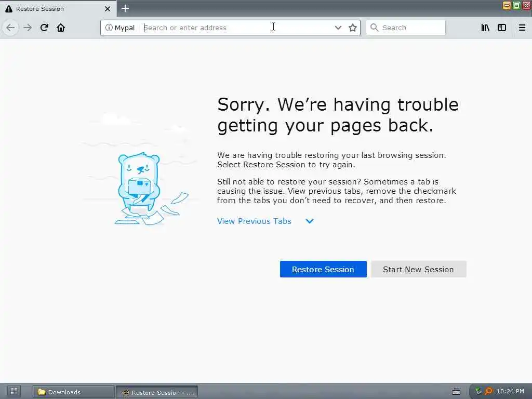Bookmark this page with the star
The width and height of the screenshot is (532, 399).
(x=353, y=28)
